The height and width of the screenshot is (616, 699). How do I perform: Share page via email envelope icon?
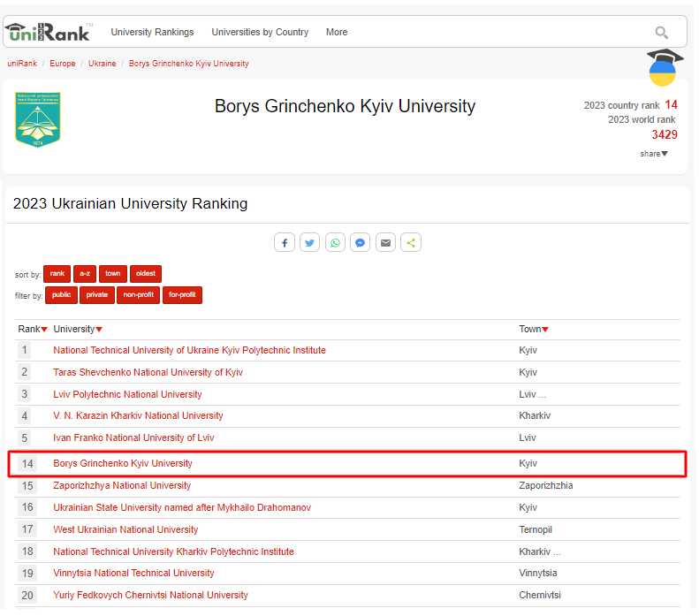(x=385, y=243)
